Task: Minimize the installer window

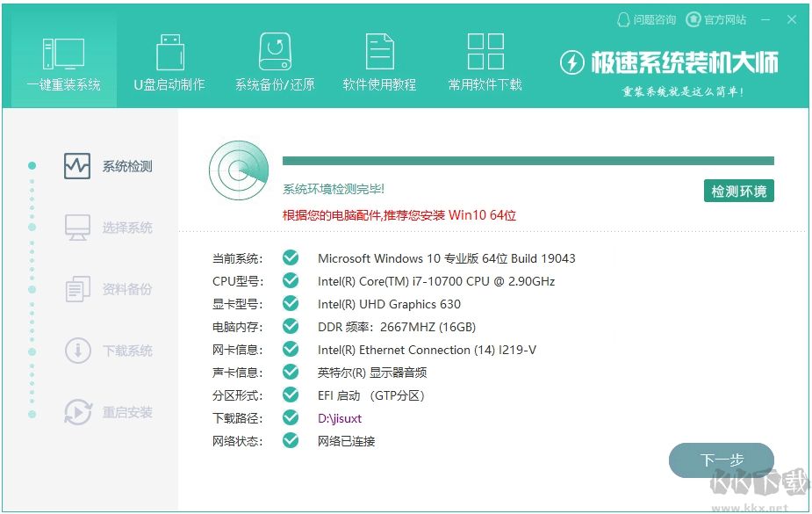Action: [765, 19]
